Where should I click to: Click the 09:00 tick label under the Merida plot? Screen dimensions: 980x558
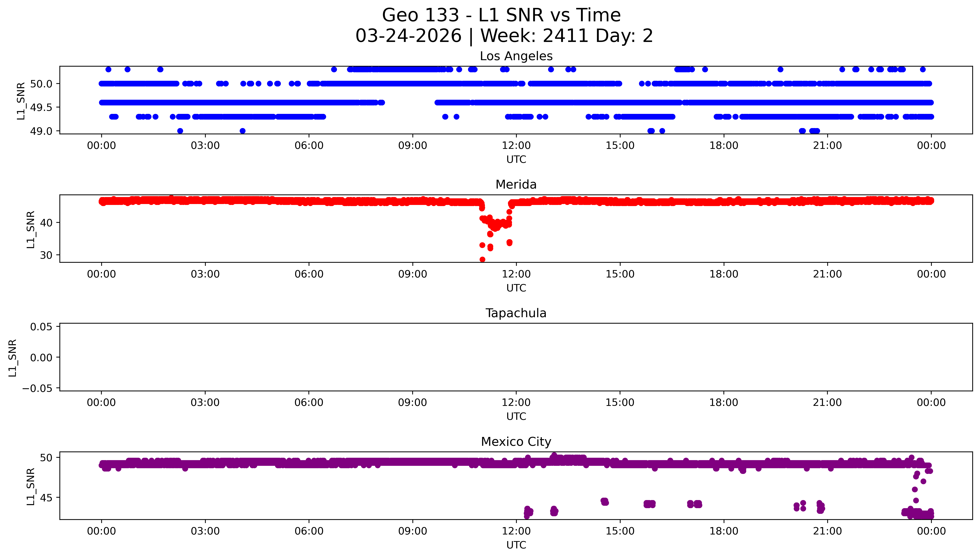pos(412,274)
